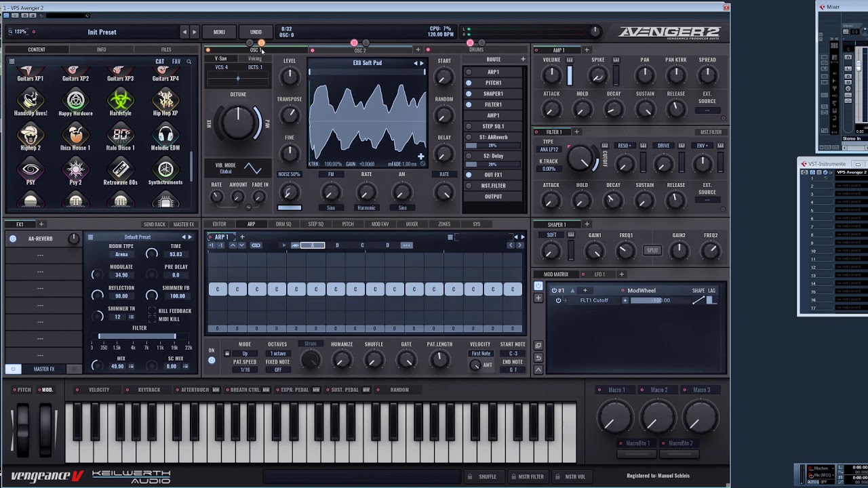This screenshot has width=868, height=488.
Task: Toggle the SHAPER1 route enable dot
Action: pyautogui.click(x=469, y=94)
